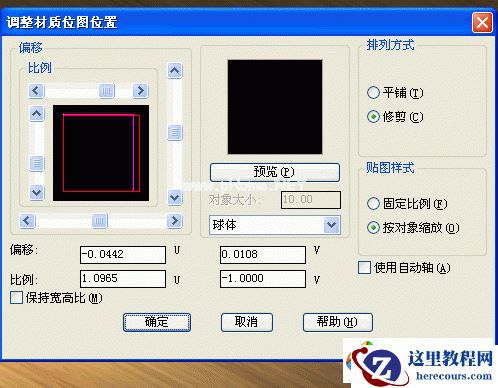498x388 pixels.
Task: Click down arrow of offset vertical slider
Action: (x=175, y=198)
